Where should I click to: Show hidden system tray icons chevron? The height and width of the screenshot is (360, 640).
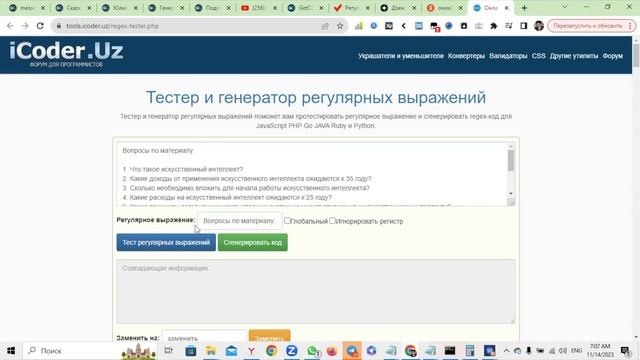(506, 351)
